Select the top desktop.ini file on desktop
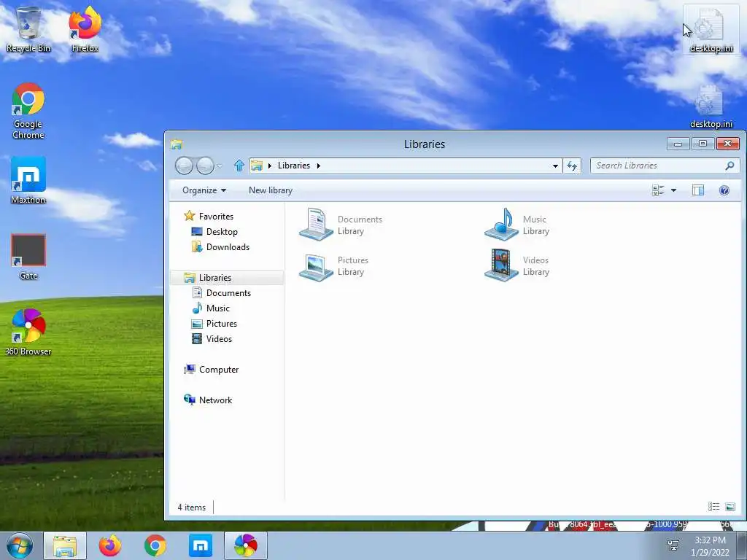Viewport: 747px width, 560px height. point(711,29)
